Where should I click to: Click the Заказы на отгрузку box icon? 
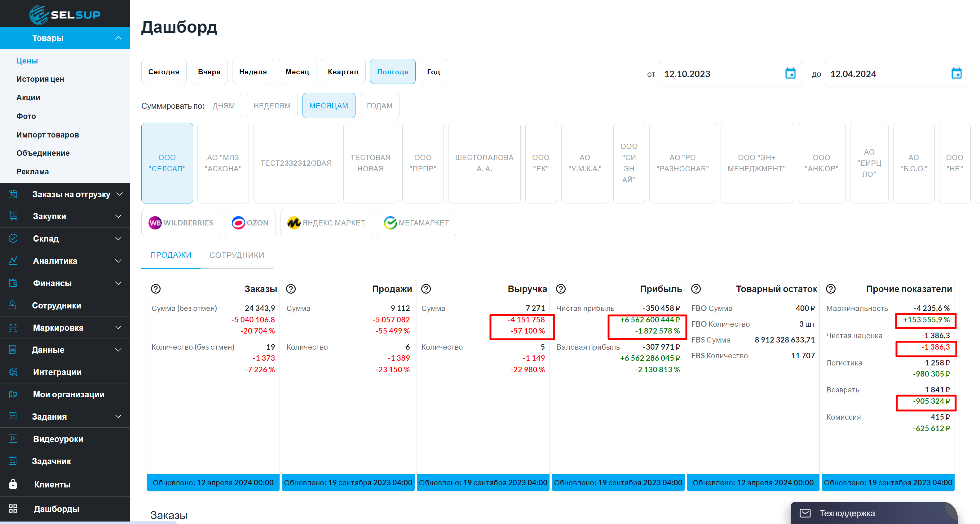pos(13,194)
